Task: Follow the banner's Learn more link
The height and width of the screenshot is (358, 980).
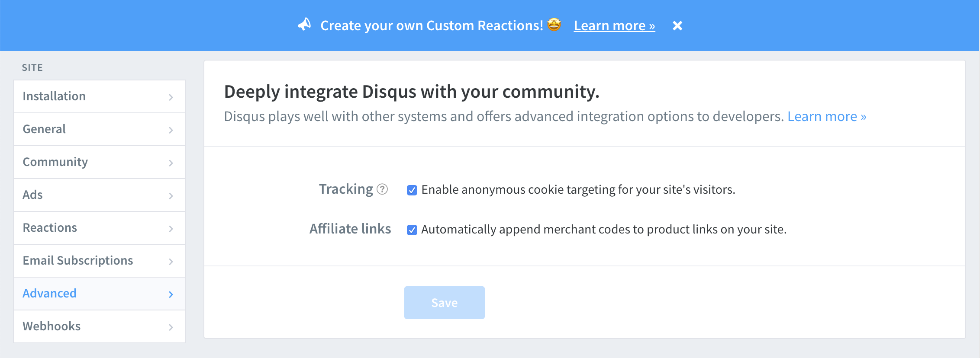Action: [614, 26]
